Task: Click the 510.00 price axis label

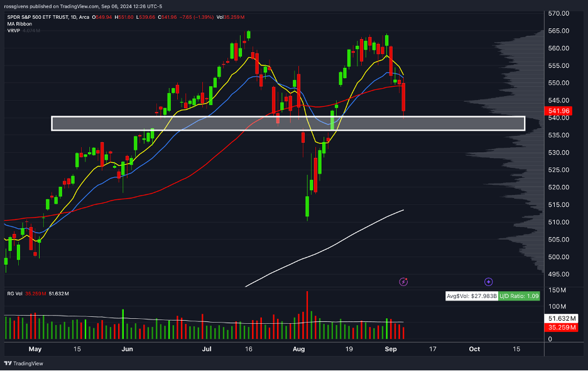Action: [558, 223]
